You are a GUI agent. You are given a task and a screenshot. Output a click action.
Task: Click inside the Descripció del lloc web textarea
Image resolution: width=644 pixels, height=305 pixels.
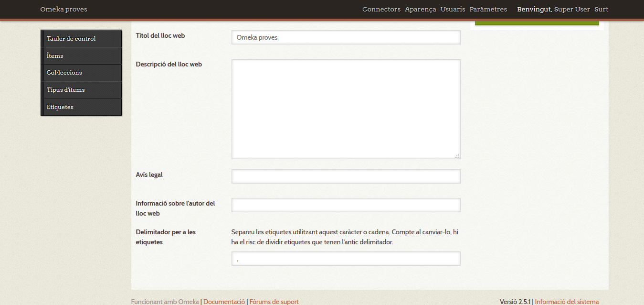[x=346, y=109]
